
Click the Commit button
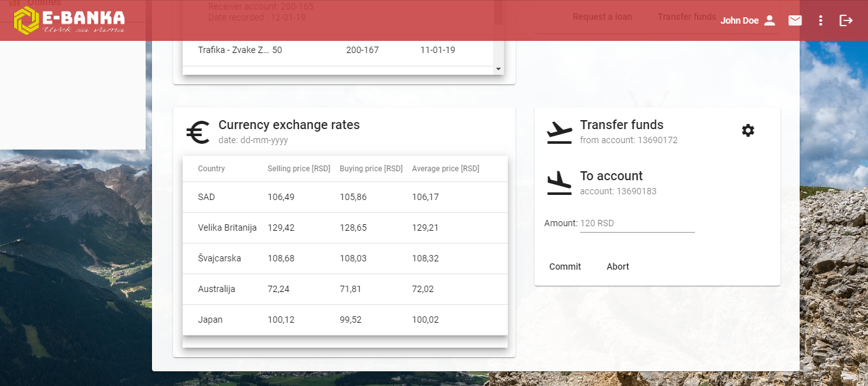tap(565, 266)
